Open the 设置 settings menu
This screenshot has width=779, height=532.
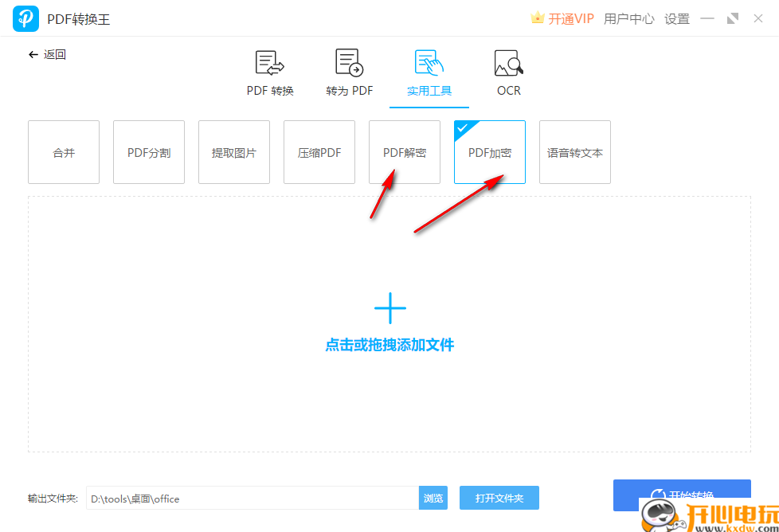[x=676, y=18]
